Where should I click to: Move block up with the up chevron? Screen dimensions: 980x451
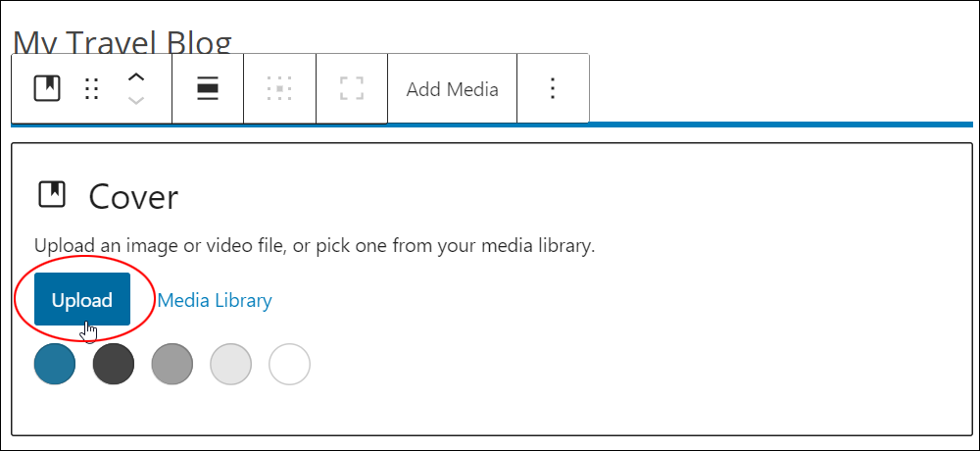[x=136, y=76]
